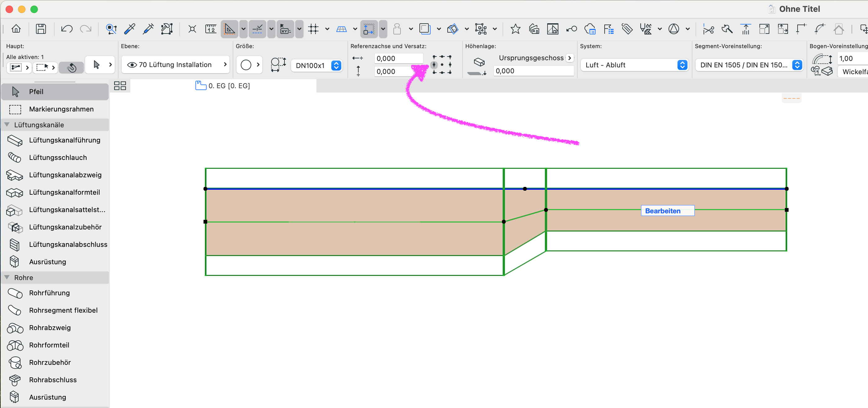Select the Rohrabzweig tool
This screenshot has height=408, width=868.
55,328
